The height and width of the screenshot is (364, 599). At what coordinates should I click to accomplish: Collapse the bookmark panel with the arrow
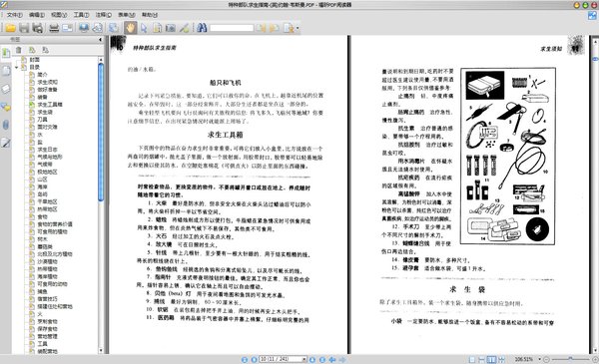[x=100, y=39]
